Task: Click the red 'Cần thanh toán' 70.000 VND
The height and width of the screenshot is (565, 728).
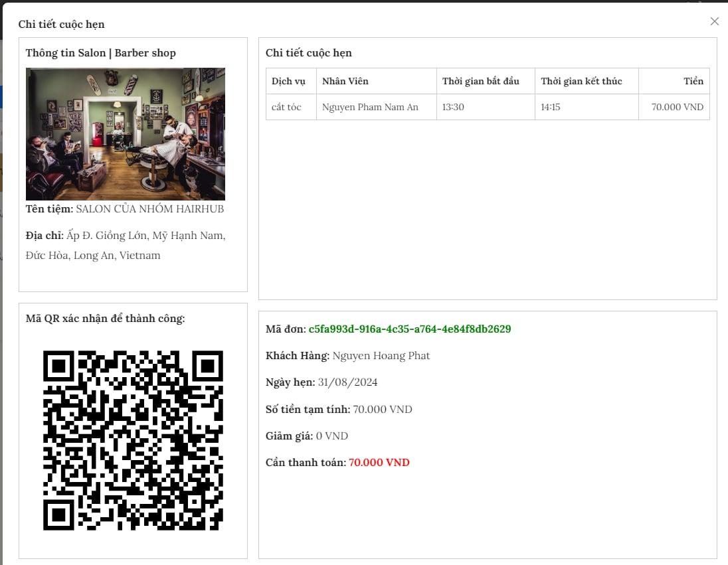Action: point(379,463)
